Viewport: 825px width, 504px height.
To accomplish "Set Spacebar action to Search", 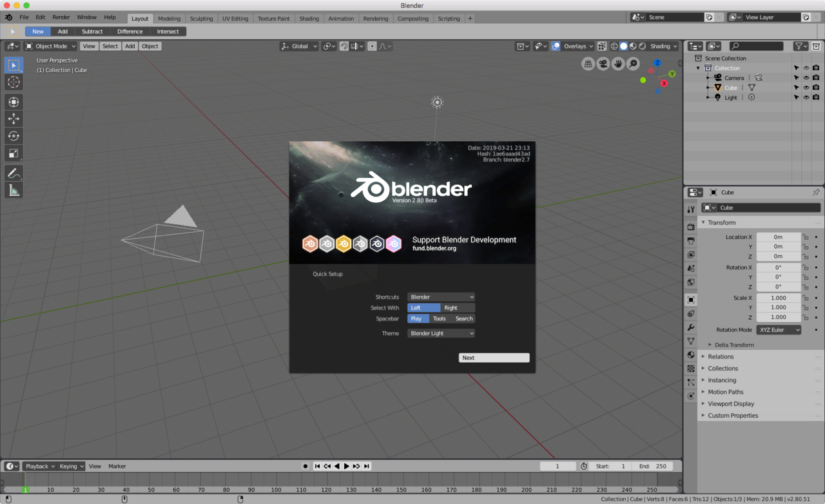I will tap(464, 318).
